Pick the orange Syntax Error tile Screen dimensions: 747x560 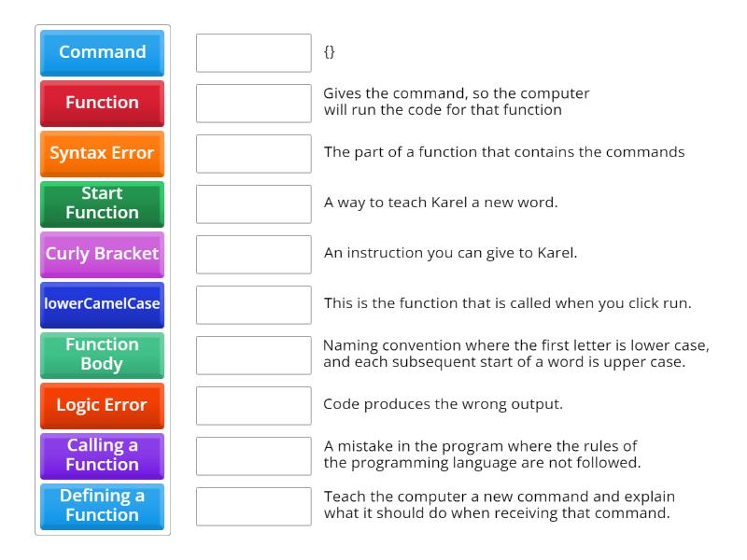[102, 153]
